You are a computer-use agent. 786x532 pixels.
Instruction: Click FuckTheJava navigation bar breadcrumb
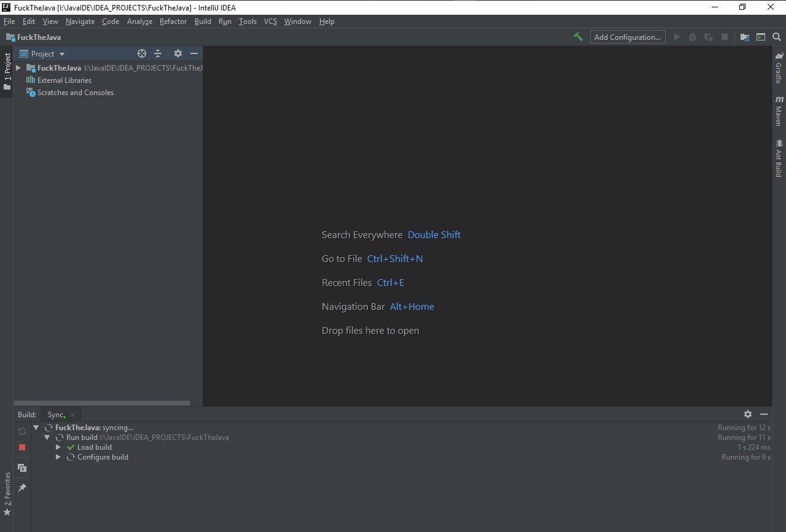point(34,37)
